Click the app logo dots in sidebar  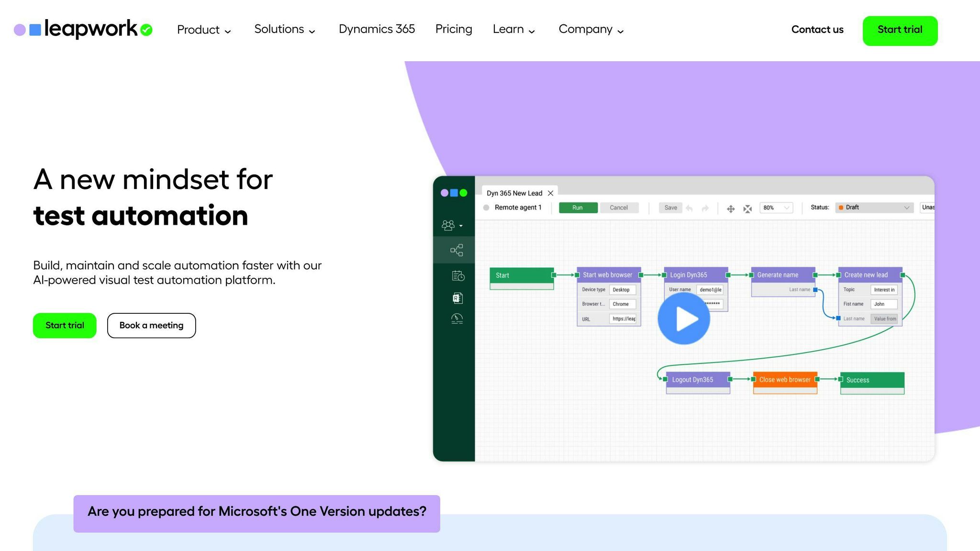point(454,193)
